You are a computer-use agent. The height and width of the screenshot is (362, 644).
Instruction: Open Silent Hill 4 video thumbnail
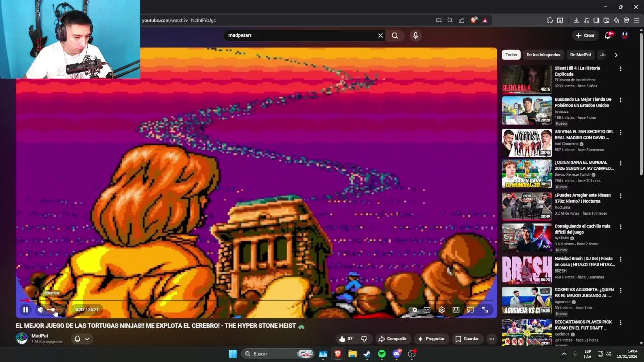527,79
